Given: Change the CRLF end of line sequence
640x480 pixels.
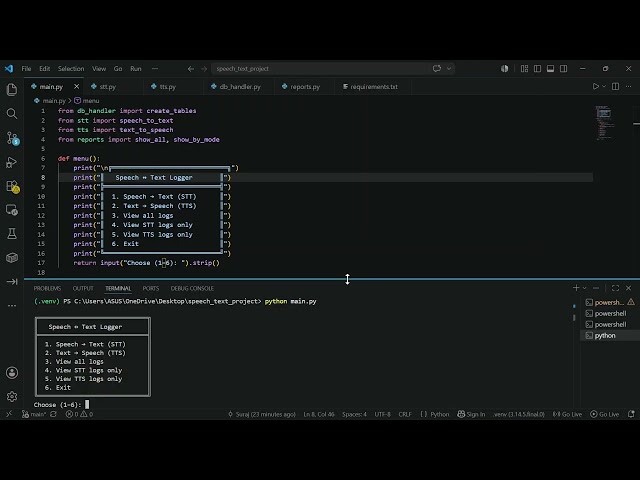Looking at the screenshot, I should point(405,414).
